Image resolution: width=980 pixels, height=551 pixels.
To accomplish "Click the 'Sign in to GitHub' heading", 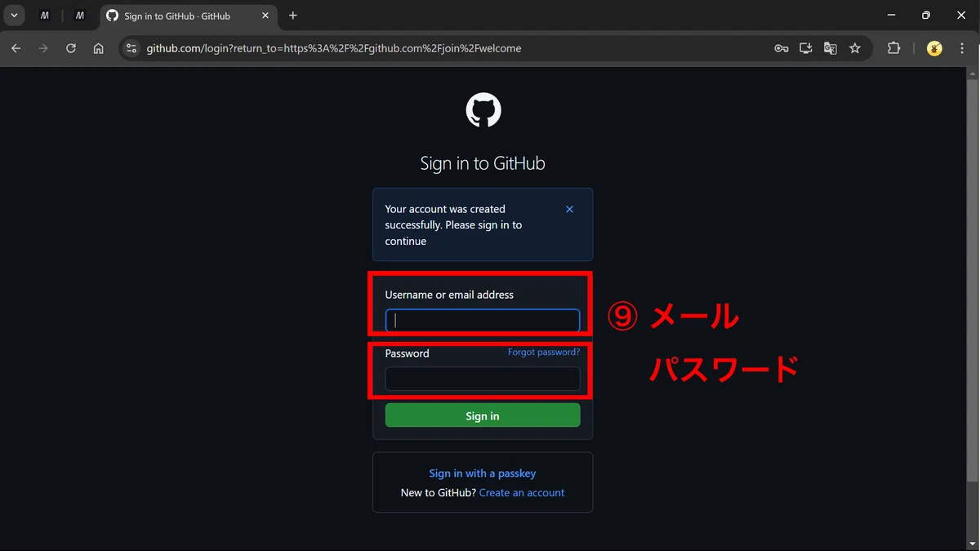I will pos(483,163).
